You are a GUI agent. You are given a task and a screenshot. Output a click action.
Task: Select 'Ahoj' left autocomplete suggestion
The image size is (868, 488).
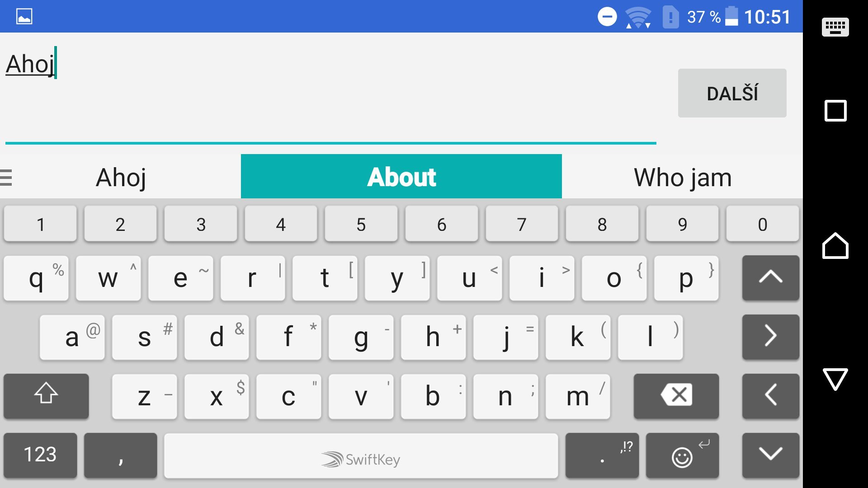click(x=122, y=176)
